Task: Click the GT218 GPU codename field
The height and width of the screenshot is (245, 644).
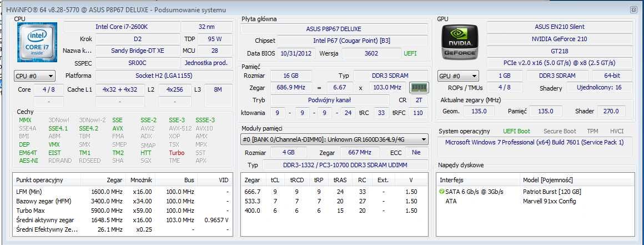Action: (560, 51)
